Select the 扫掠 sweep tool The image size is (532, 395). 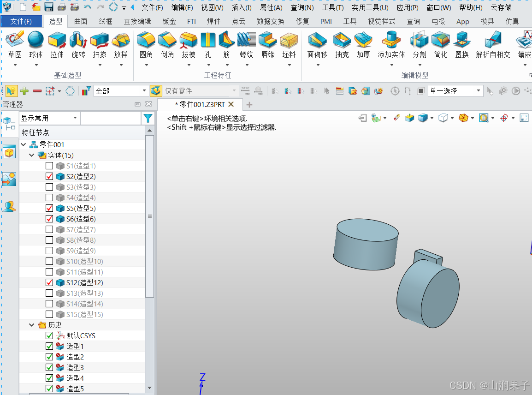pyautogui.click(x=100, y=45)
